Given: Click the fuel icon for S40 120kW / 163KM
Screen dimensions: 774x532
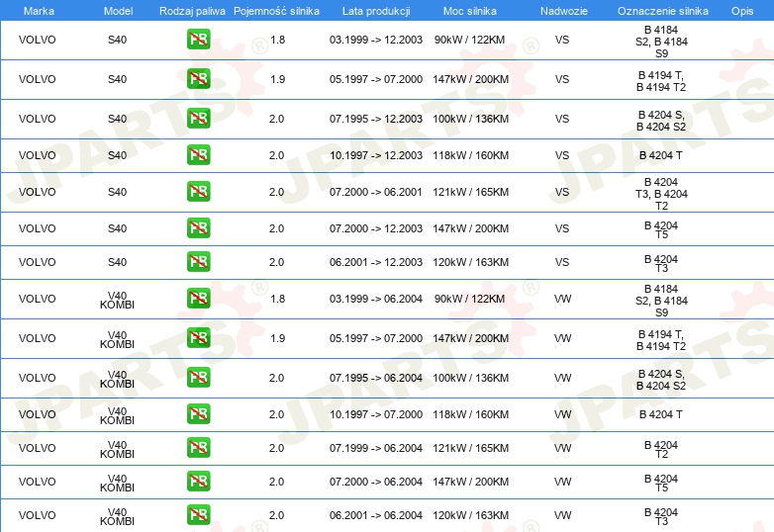Looking at the screenshot, I should coord(198,262).
